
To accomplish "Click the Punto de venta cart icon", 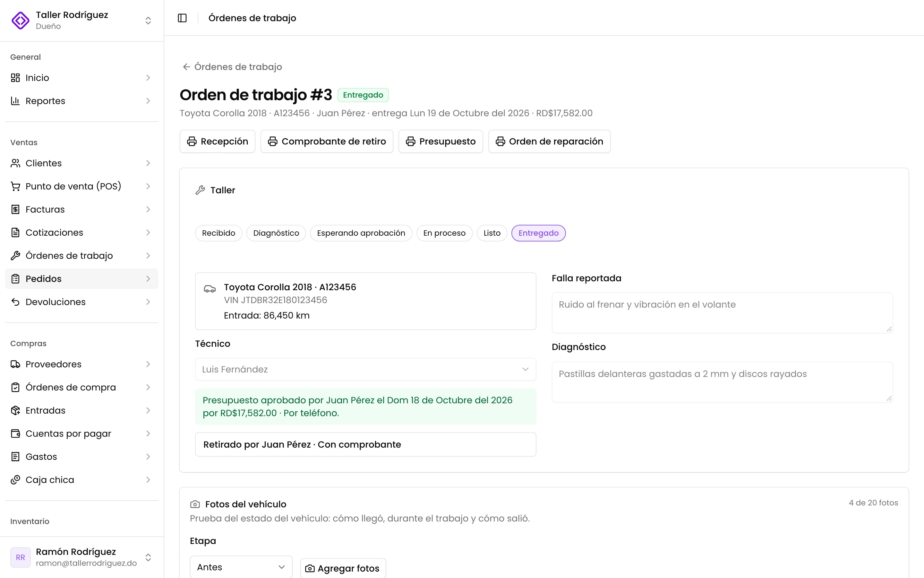I will (15, 186).
